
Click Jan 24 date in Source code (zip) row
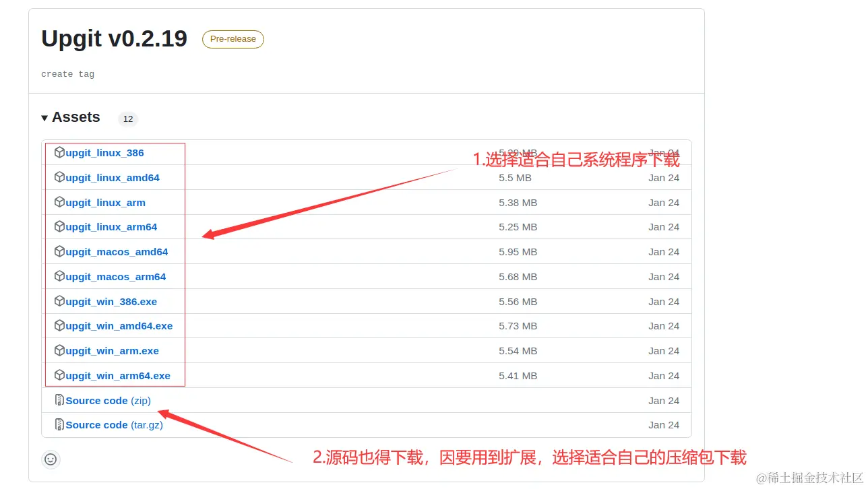pos(664,401)
